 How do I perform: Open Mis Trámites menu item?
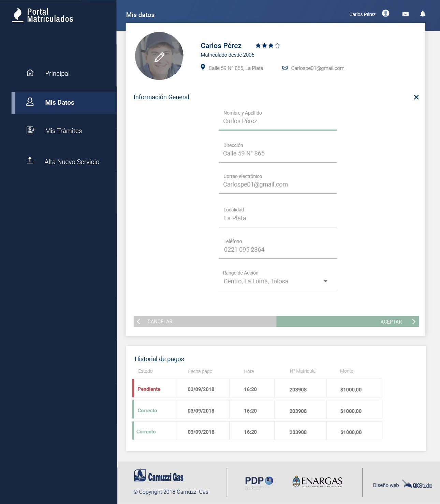pos(64,131)
